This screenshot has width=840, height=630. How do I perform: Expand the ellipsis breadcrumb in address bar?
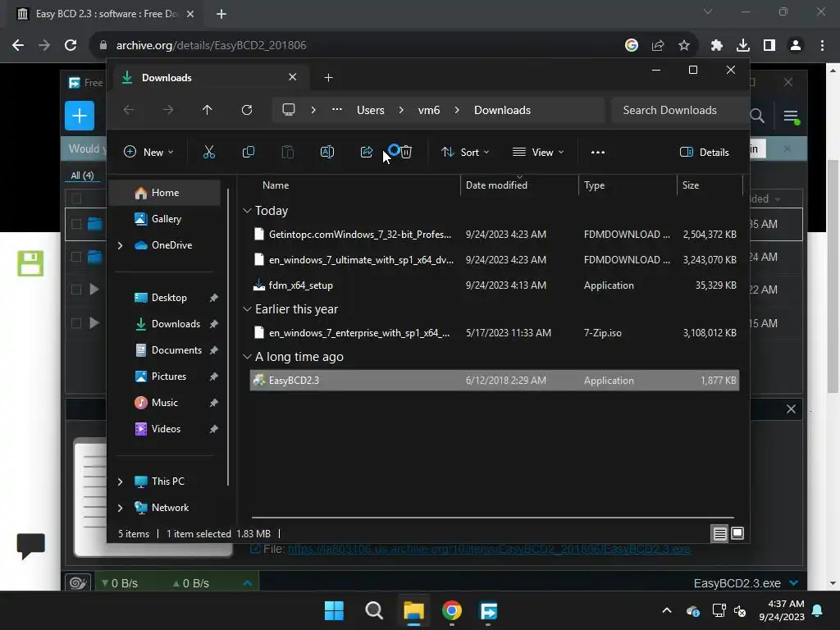coord(336,110)
